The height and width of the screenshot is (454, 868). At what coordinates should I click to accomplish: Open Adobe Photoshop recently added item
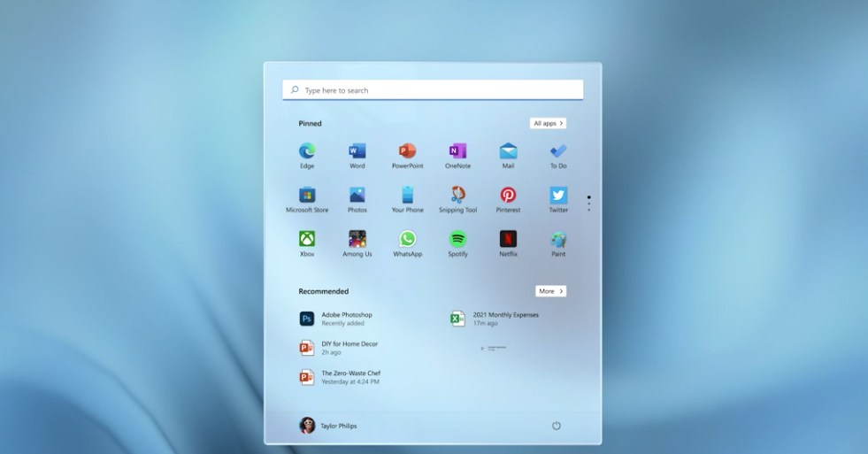pos(337,319)
